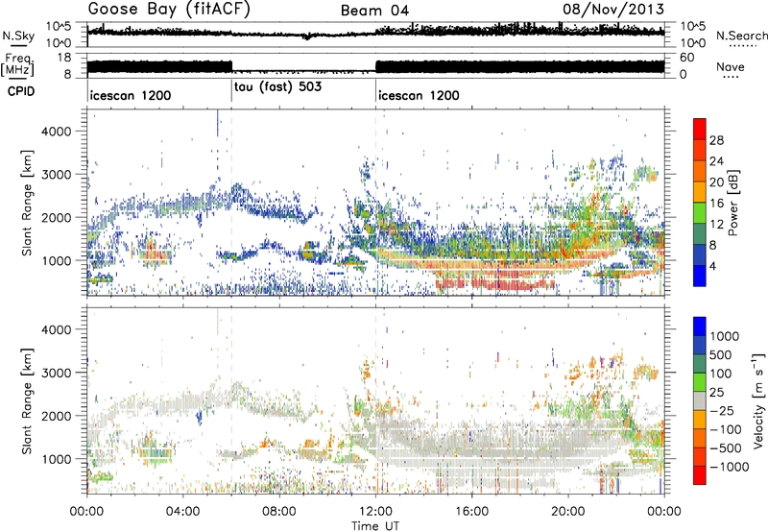768x532 pixels.
Task: Click the '12:00' time axis tick label
Action: (375, 512)
